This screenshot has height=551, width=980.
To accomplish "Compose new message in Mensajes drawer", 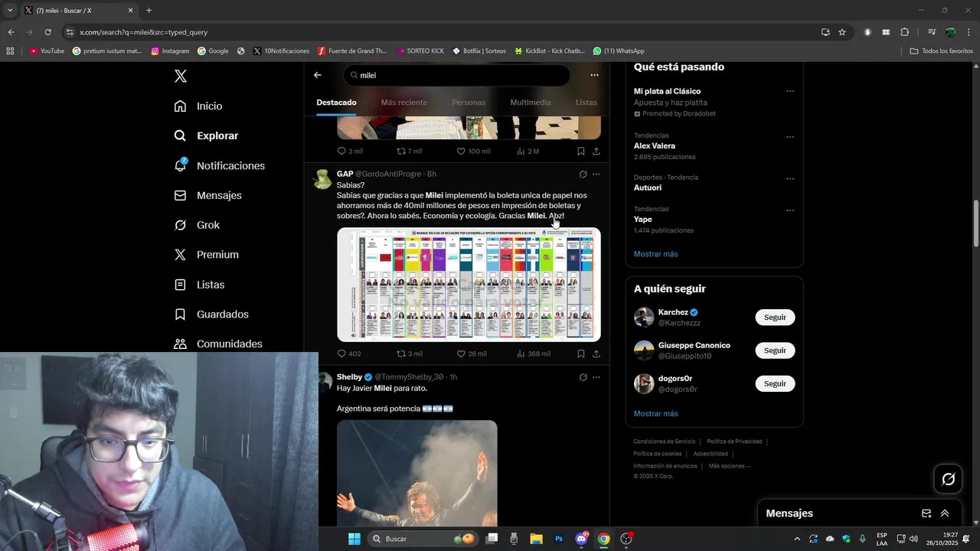I will 926,514.
